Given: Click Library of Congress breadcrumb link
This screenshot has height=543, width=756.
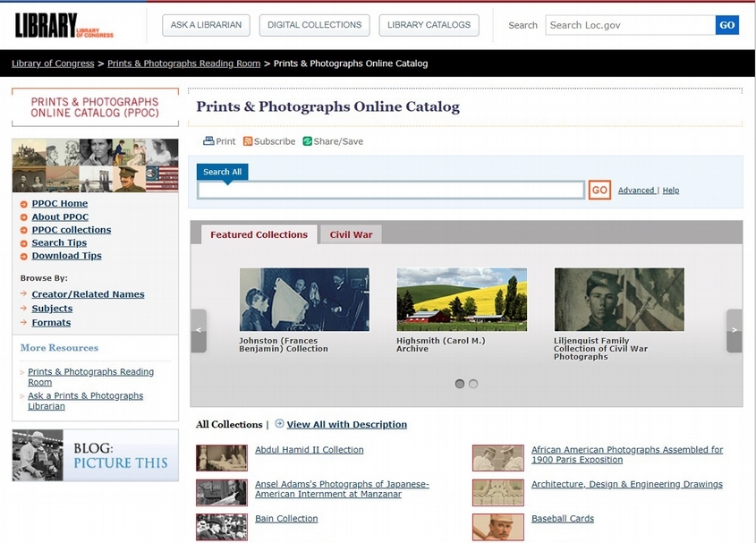Looking at the screenshot, I should pos(53,64).
